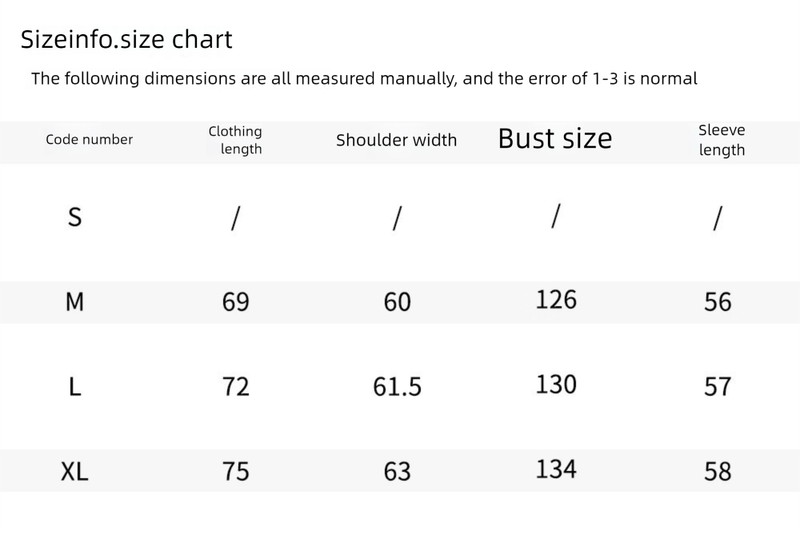Click the M clothing length value 69
800x534 pixels.
click(x=236, y=302)
